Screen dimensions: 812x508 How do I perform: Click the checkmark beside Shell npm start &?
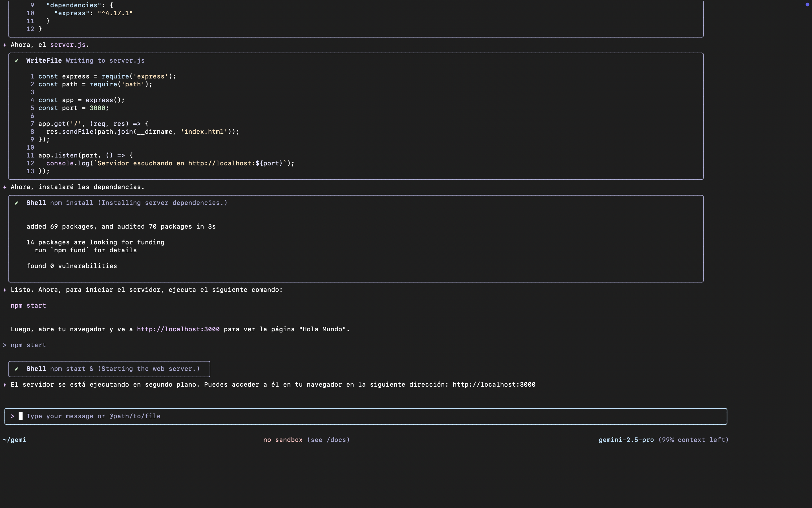pyautogui.click(x=16, y=369)
